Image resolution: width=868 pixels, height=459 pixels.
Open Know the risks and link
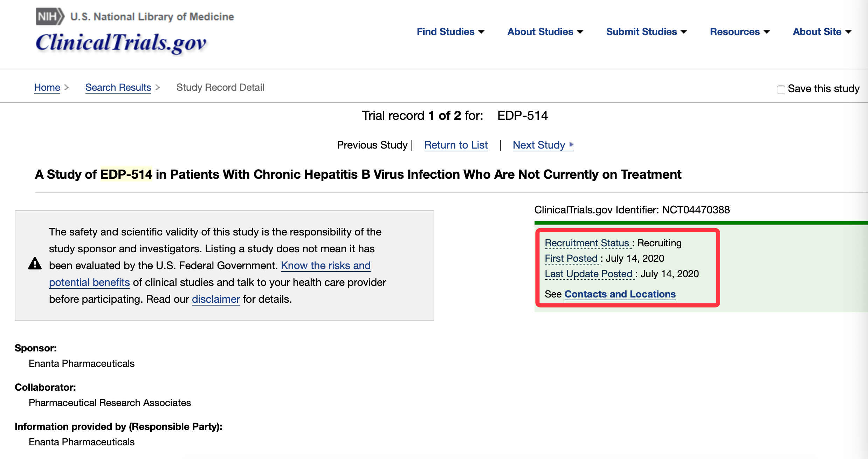pyautogui.click(x=325, y=265)
